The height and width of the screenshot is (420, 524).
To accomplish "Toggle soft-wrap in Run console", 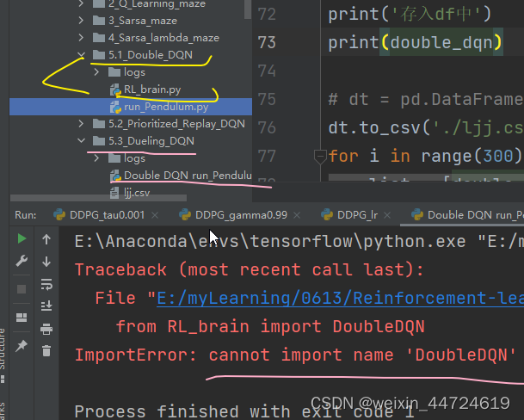I will 46,284.
